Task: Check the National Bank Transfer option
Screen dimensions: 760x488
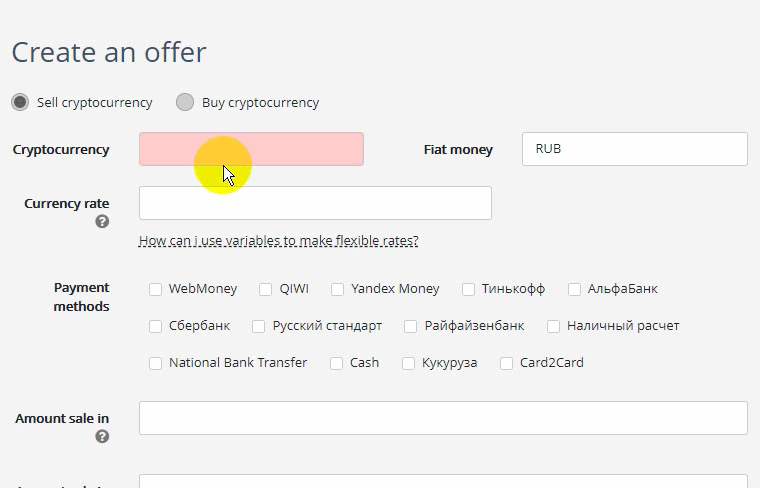Action: [155, 363]
